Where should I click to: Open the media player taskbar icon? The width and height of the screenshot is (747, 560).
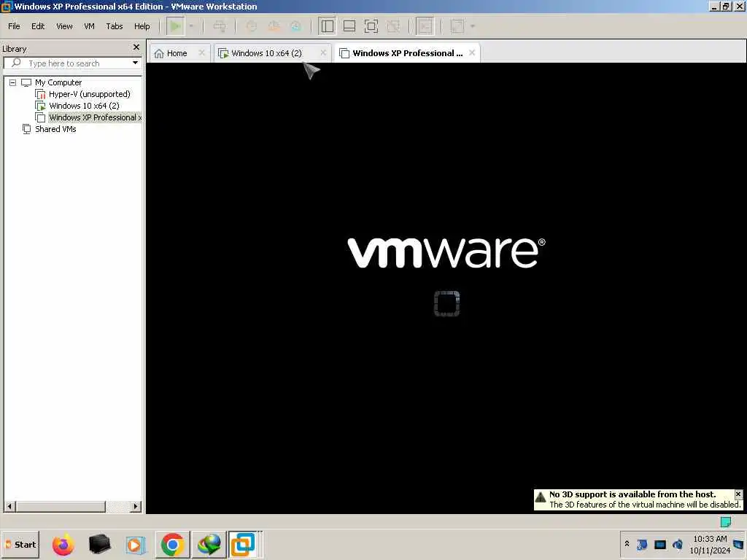click(134, 545)
